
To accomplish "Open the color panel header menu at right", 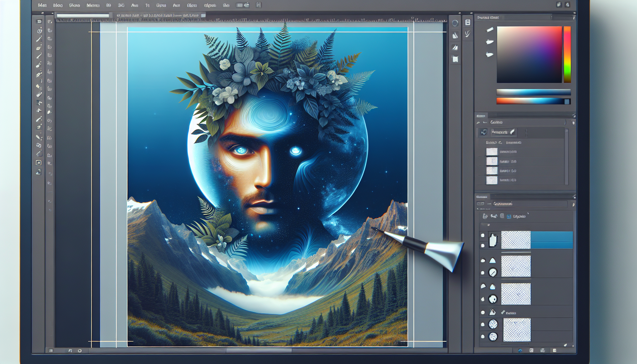I will (573, 17).
